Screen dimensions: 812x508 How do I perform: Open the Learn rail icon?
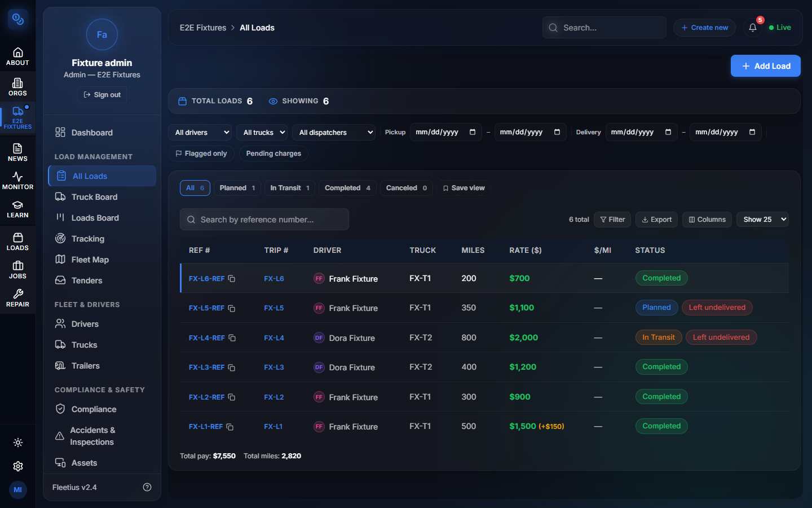pyautogui.click(x=17, y=209)
